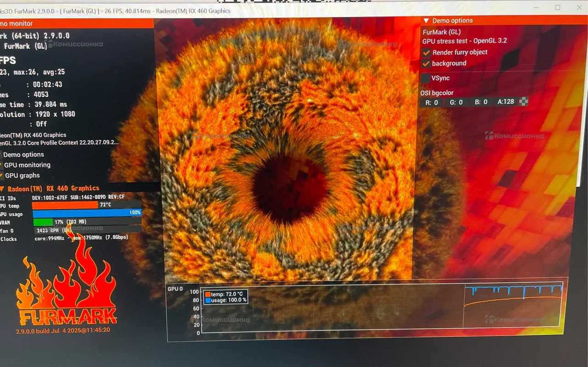This screenshot has height=367, width=588.
Task: Click the A:128 alpha value field
Action: coord(505,102)
